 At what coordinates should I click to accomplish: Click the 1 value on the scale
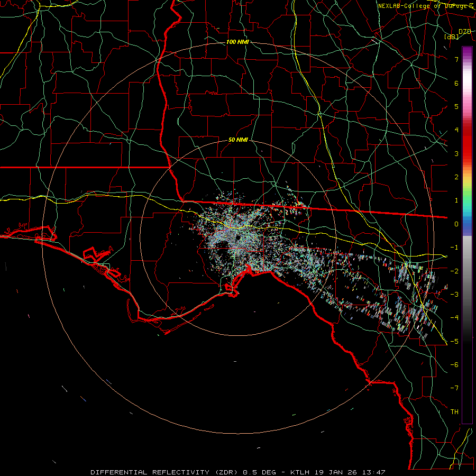point(456,200)
